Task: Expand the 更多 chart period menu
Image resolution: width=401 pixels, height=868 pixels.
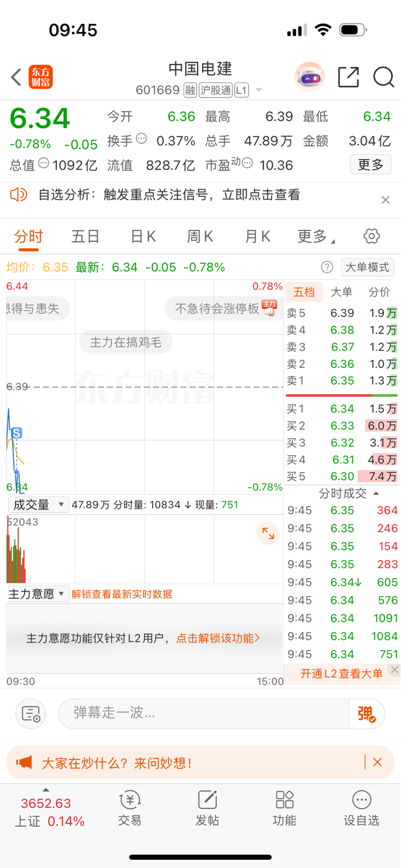Action: pos(316,237)
